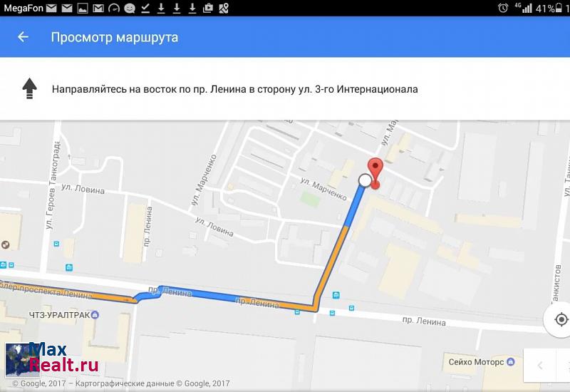
Task: Tap the straight-ahead direction arrow icon
Action: pos(29,88)
